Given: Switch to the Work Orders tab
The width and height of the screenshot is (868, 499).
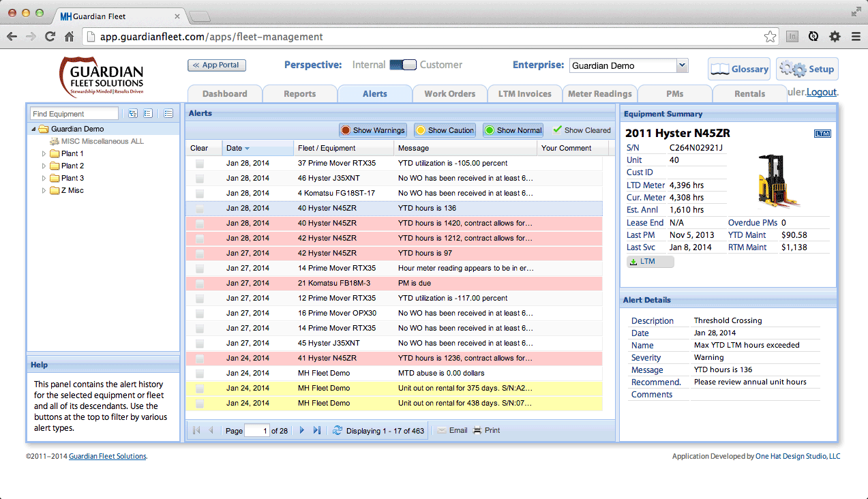Looking at the screenshot, I should point(450,93).
